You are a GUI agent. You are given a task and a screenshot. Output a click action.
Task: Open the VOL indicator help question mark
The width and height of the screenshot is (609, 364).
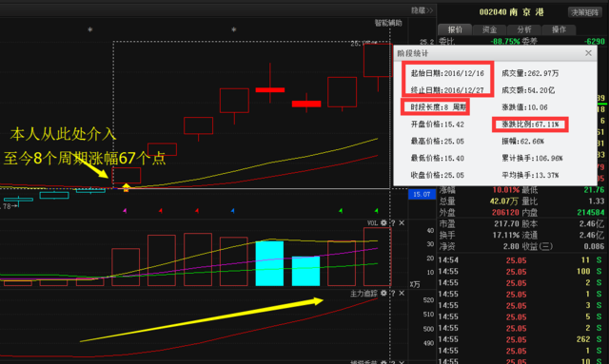393,222
